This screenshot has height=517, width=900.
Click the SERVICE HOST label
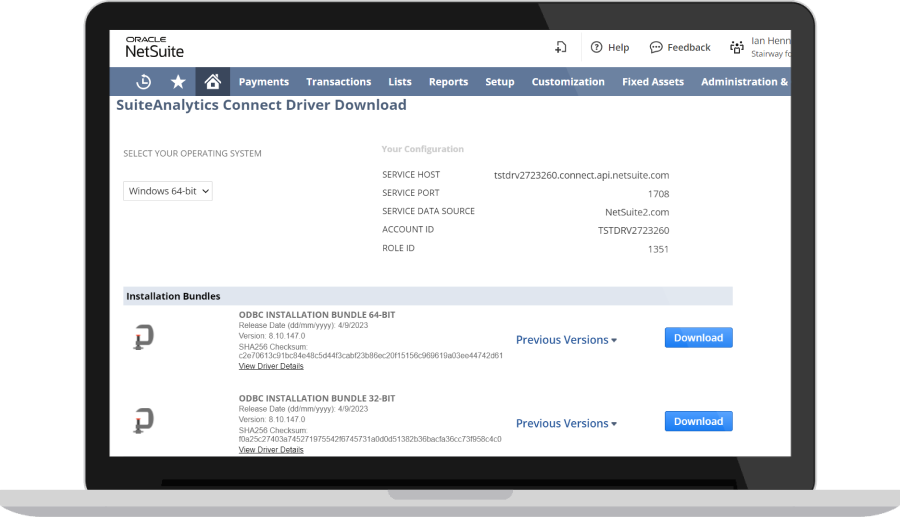(x=411, y=174)
